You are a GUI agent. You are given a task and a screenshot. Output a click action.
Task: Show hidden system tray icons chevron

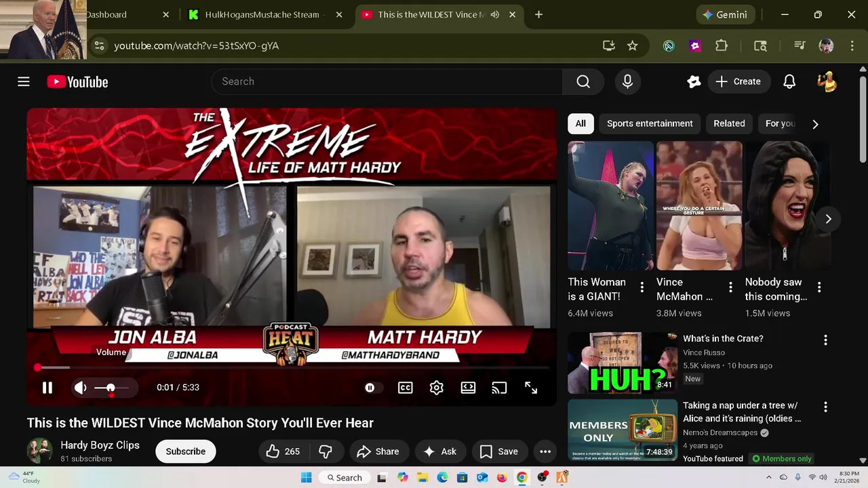tap(769, 477)
